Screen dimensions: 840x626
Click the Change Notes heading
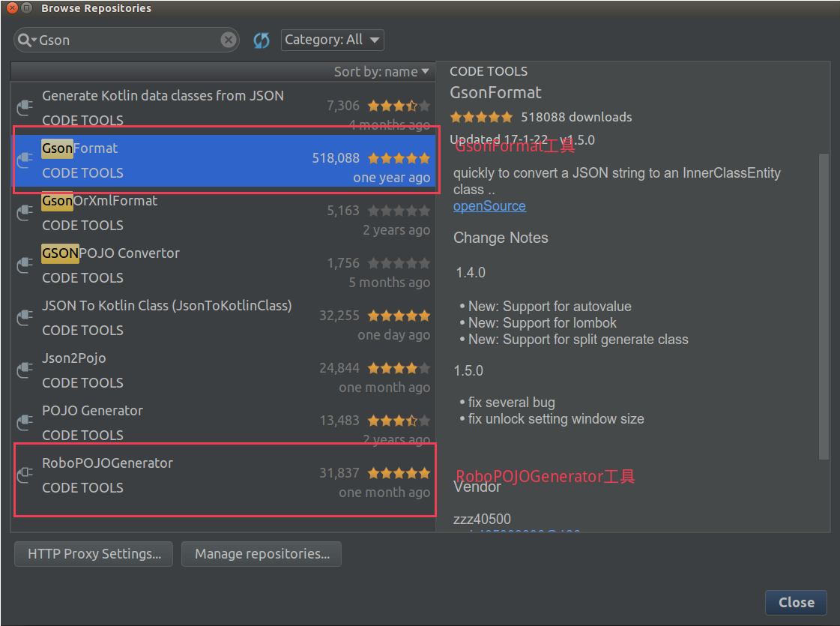coord(501,238)
